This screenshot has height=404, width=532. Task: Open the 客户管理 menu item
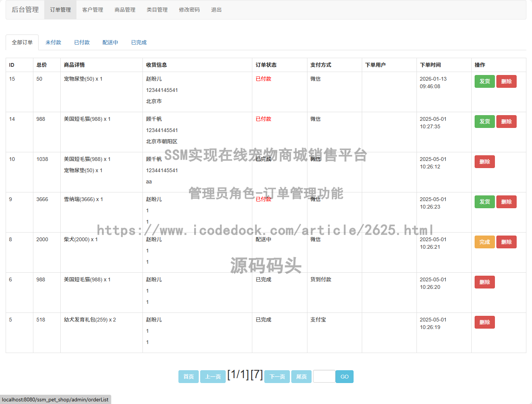coord(93,10)
